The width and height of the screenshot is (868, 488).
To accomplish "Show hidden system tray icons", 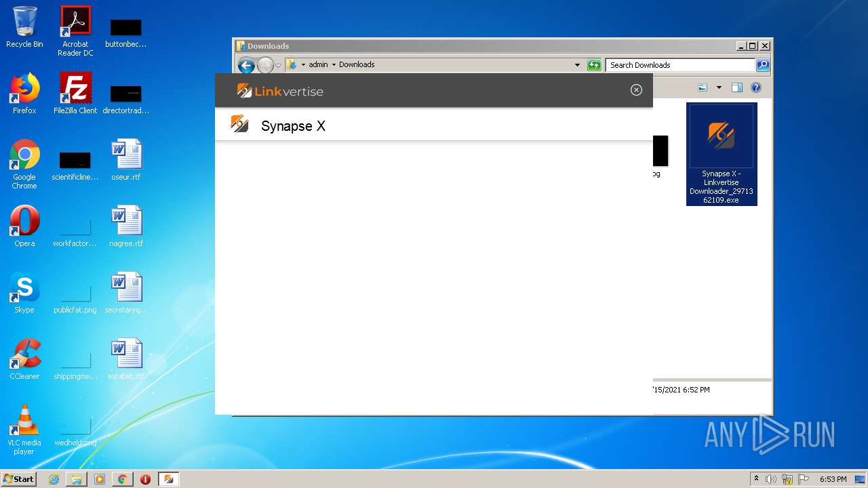I will click(756, 479).
